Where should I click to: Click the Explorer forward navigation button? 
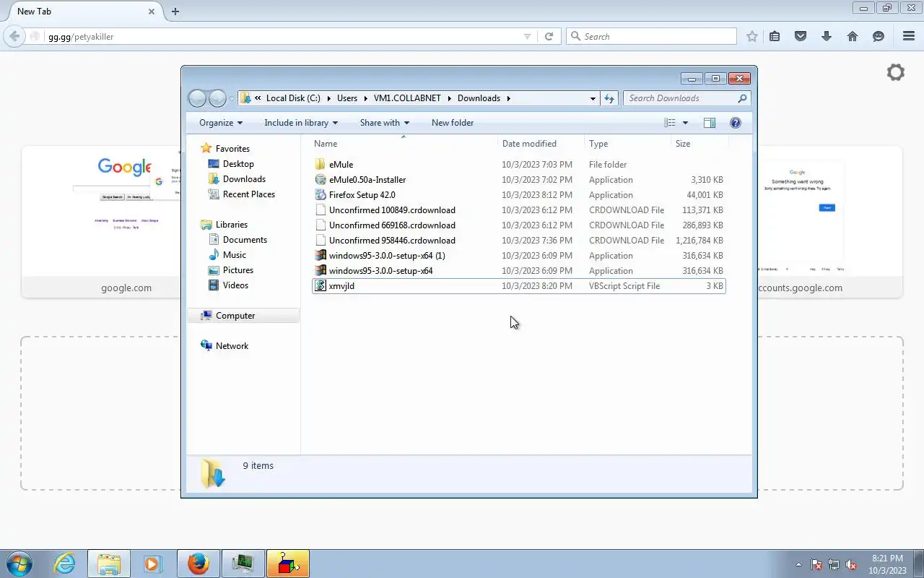point(217,98)
